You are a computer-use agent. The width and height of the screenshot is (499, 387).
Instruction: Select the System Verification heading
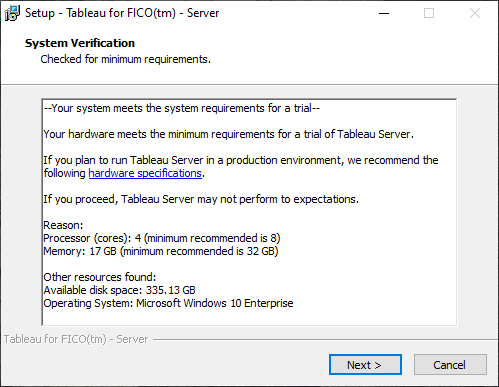pos(80,43)
